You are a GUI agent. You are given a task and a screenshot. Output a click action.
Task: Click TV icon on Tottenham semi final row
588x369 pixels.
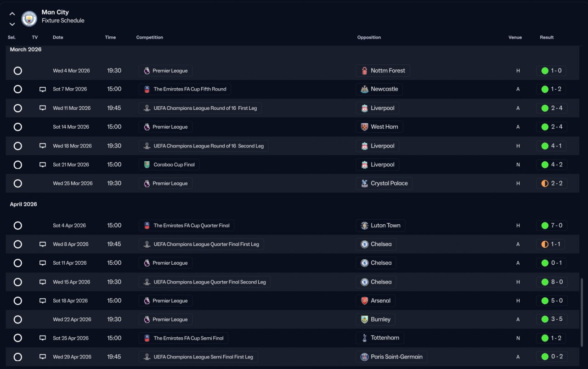pyautogui.click(x=43, y=338)
